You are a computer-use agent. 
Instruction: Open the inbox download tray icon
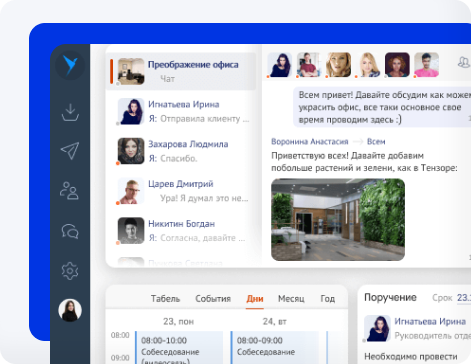point(70,112)
